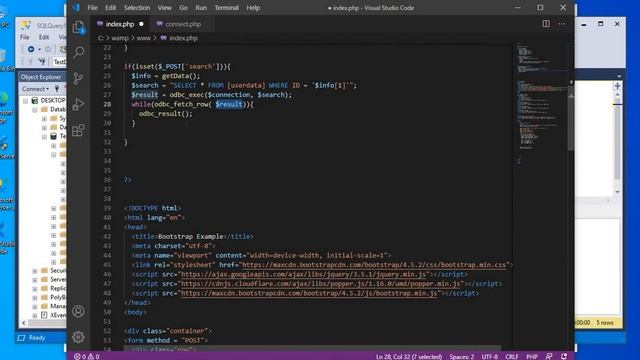Screen dimensions: 640x360
Task: Open the Run menu
Action: pyautogui.click(x=201, y=7)
